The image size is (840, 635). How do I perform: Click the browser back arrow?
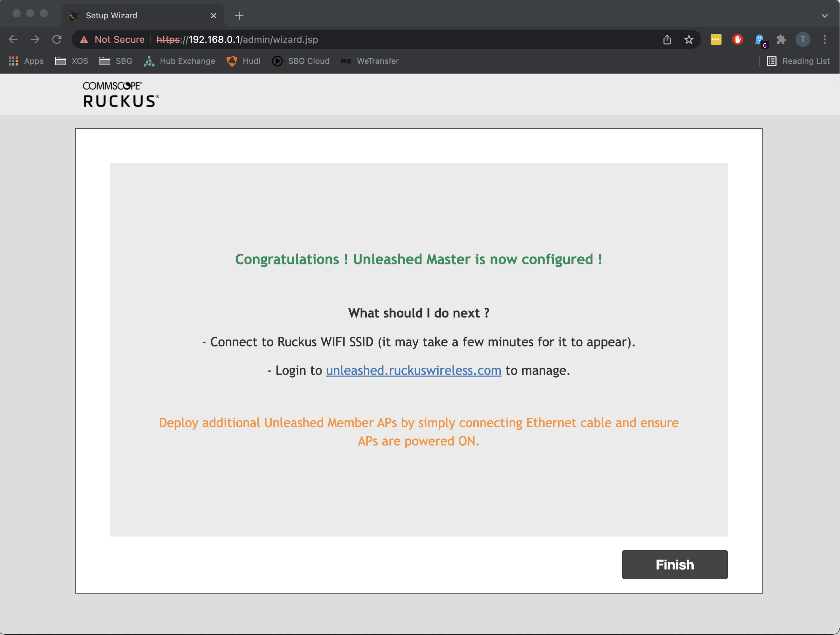(x=13, y=39)
